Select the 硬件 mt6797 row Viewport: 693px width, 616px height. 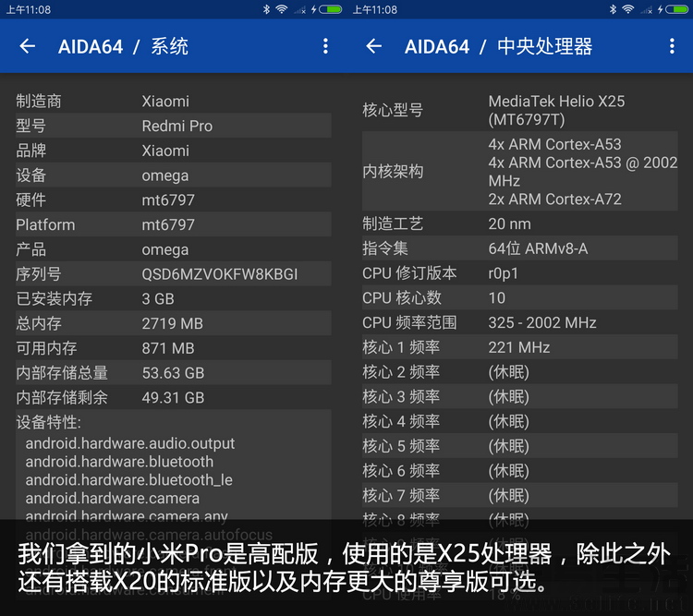point(174,200)
